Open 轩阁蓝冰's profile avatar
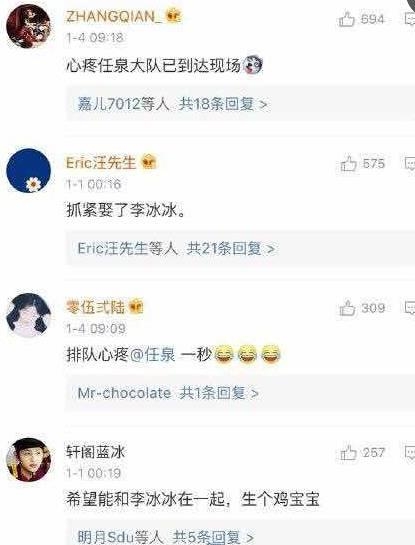The width and height of the screenshot is (415, 545). coord(29,459)
